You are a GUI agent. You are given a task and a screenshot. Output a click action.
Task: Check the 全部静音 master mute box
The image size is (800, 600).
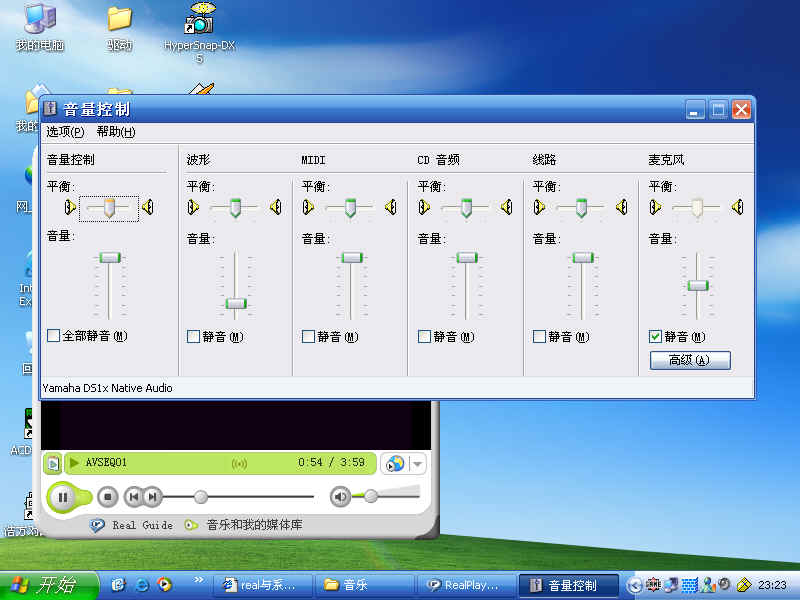click(x=54, y=336)
